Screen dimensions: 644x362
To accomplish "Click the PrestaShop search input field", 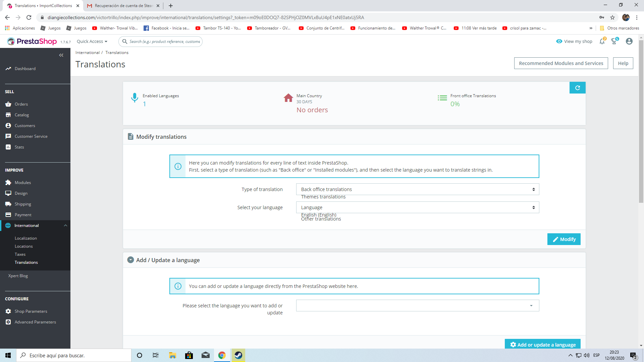I will [x=164, y=42].
